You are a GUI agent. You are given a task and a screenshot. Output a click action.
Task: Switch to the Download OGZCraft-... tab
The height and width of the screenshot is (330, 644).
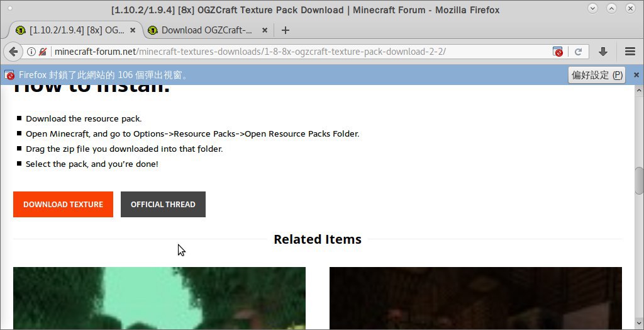208,30
